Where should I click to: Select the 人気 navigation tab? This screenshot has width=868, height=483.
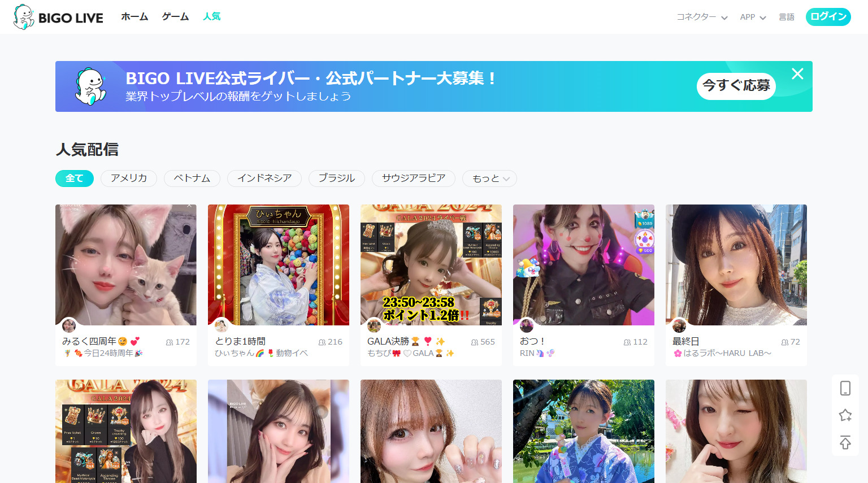[x=212, y=17]
